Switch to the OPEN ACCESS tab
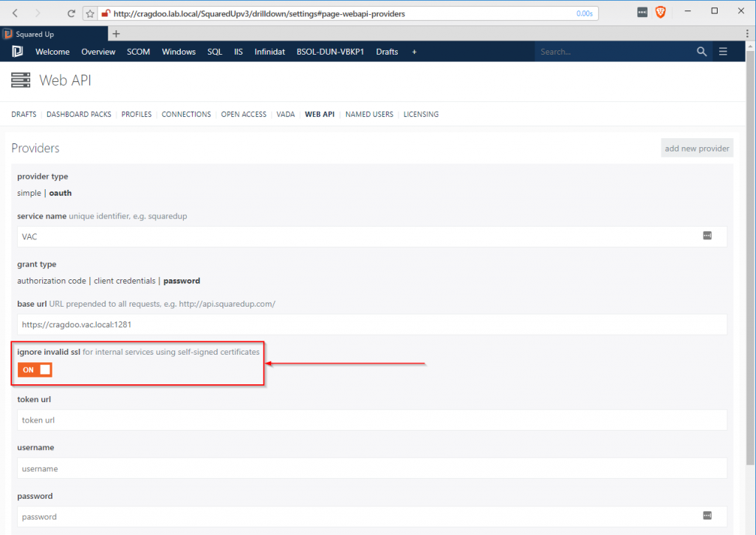Viewport: 756px width, 535px height. click(244, 115)
